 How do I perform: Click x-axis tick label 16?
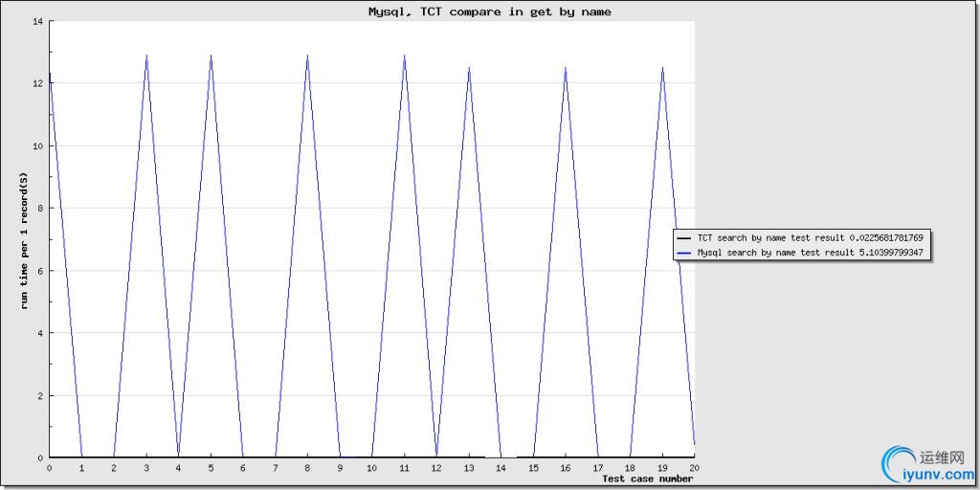pos(566,467)
